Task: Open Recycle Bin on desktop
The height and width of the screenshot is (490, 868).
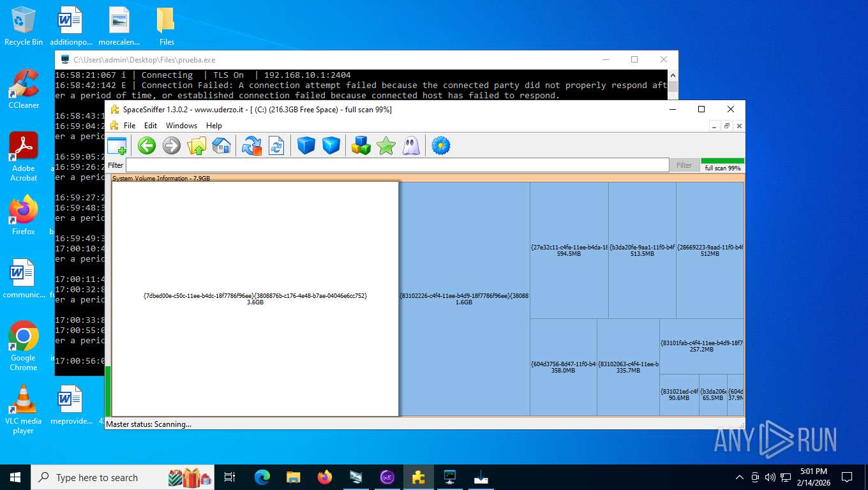Action: click(24, 26)
